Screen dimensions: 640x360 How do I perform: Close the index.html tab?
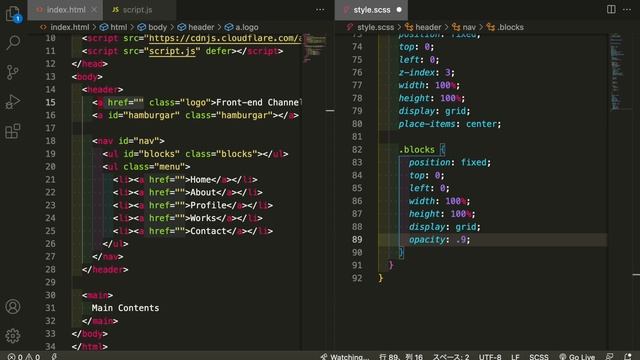[94, 10]
